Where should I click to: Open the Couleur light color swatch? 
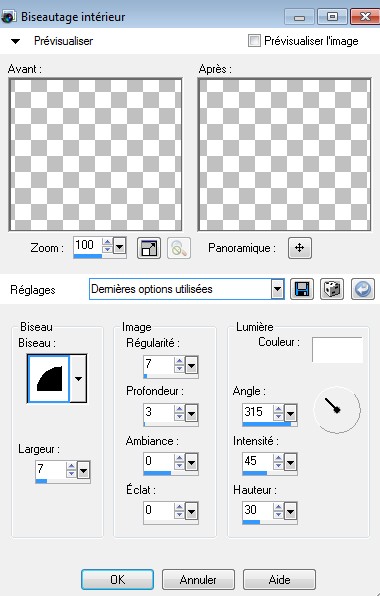[337, 350]
